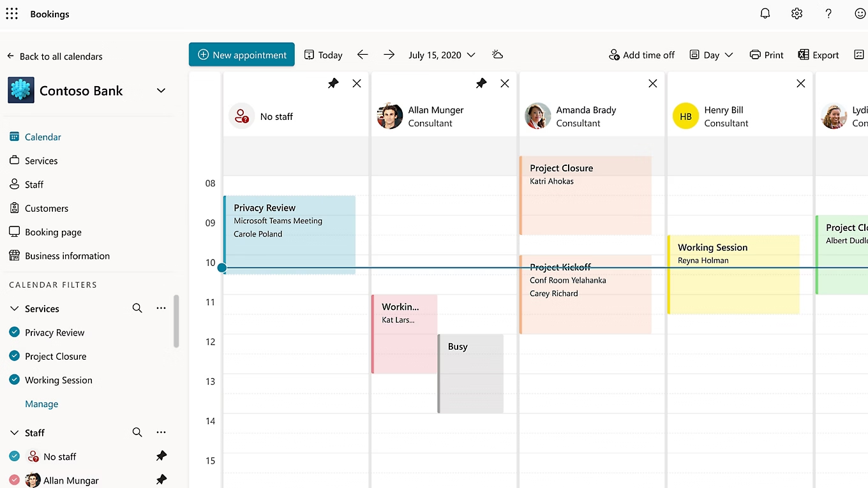Uncheck the Privacy Review service filter
This screenshot has height=488, width=868.
[x=14, y=332]
